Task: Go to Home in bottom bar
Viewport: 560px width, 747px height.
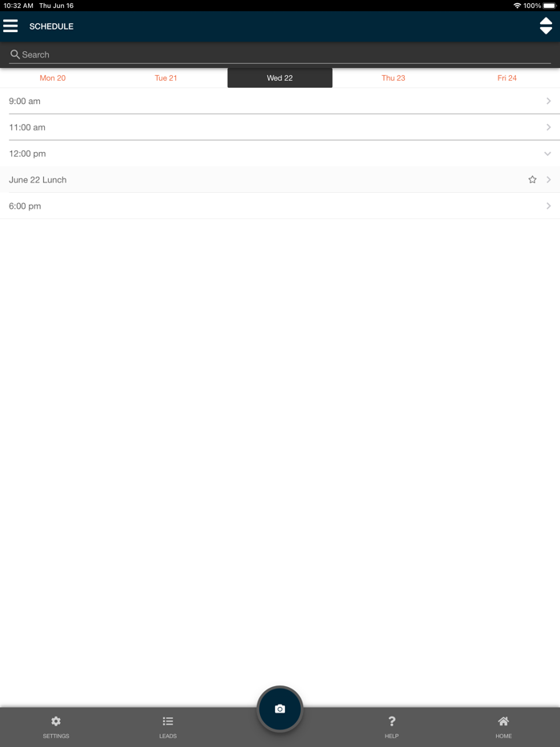Action: tap(503, 726)
